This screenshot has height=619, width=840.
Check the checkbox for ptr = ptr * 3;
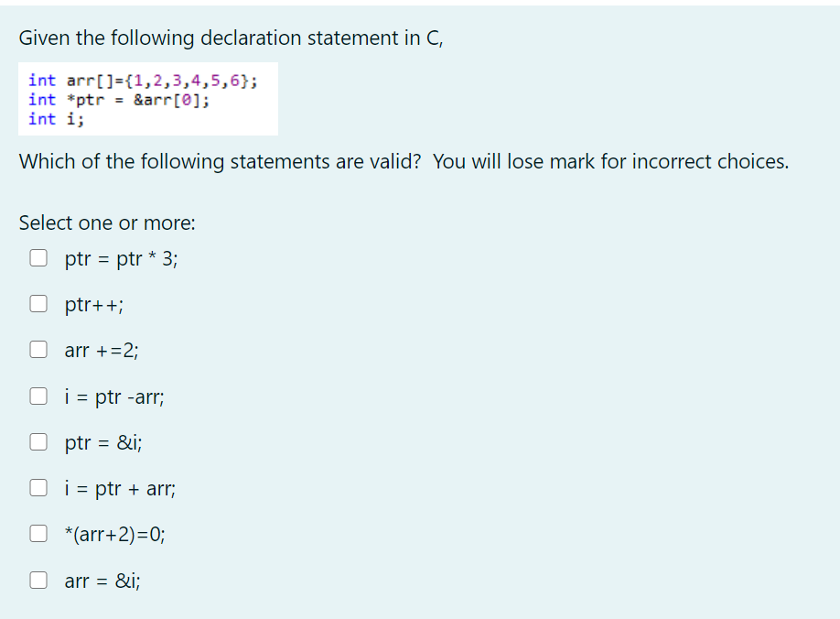pos(38,257)
